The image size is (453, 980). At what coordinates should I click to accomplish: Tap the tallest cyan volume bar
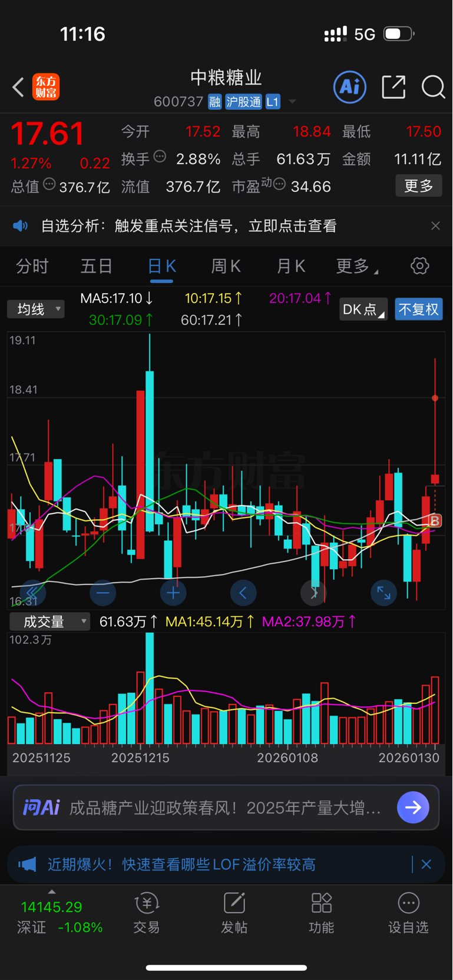(150, 689)
